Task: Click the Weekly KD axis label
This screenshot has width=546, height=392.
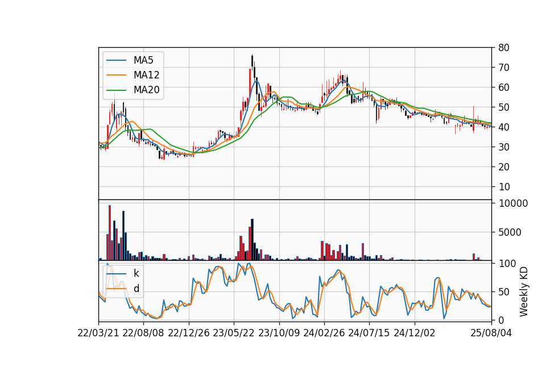Action: point(523,291)
